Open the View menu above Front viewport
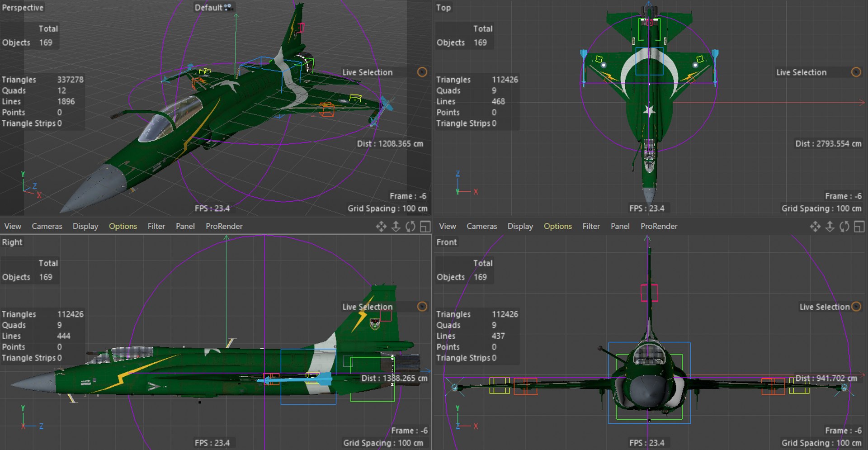The width and height of the screenshot is (868, 450). [448, 226]
